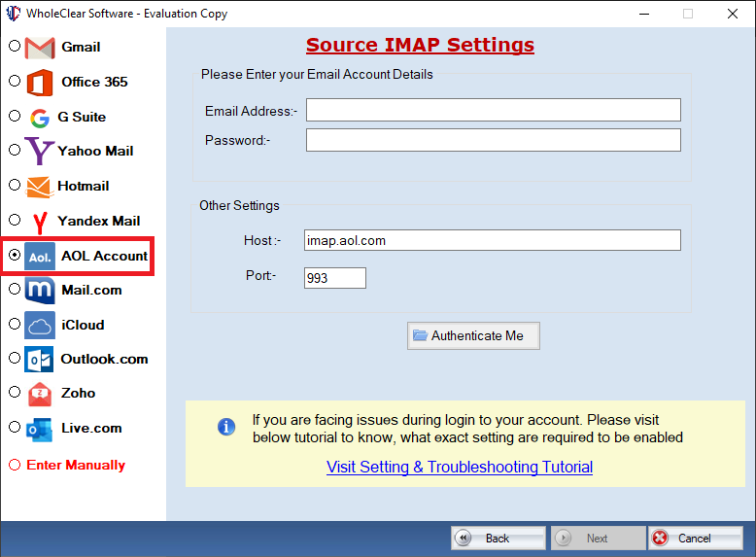Minimize the WholeClear Software window

point(644,14)
